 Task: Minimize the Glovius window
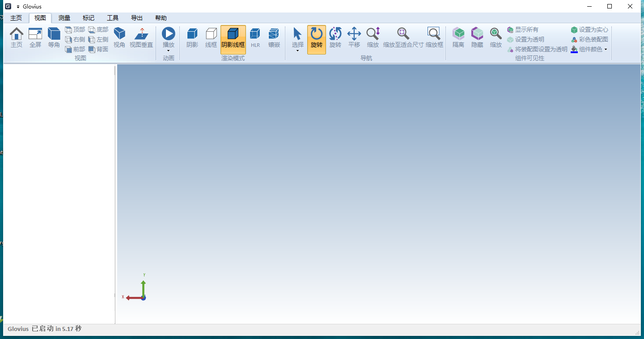click(x=589, y=6)
